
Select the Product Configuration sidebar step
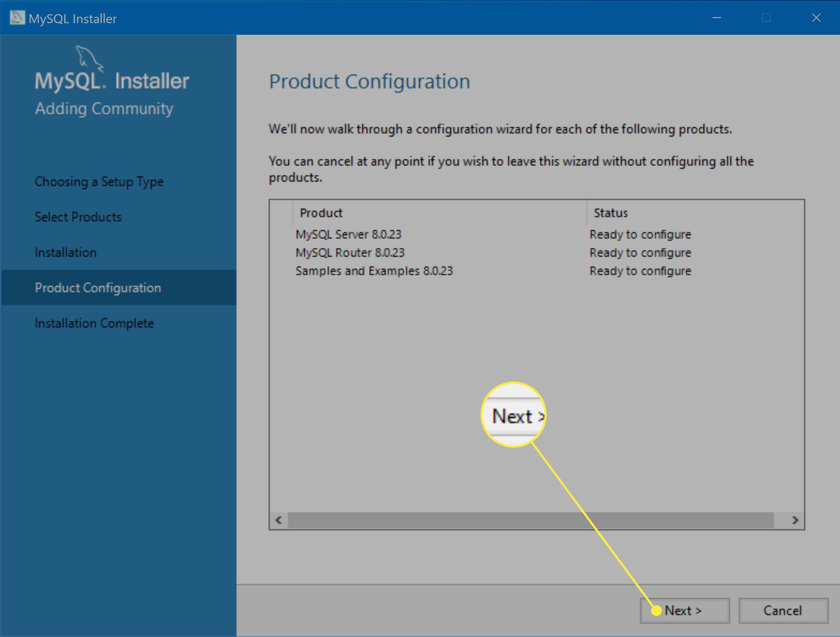click(x=118, y=287)
